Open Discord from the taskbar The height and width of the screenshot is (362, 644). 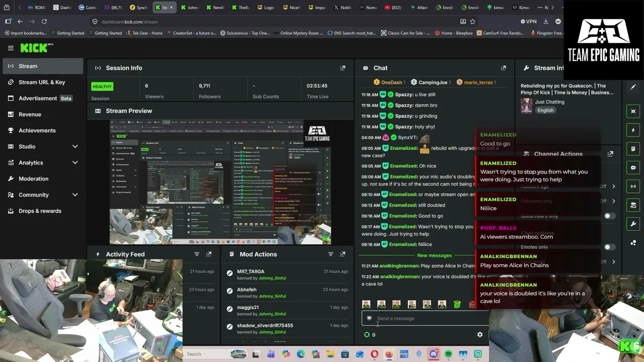click(434, 354)
